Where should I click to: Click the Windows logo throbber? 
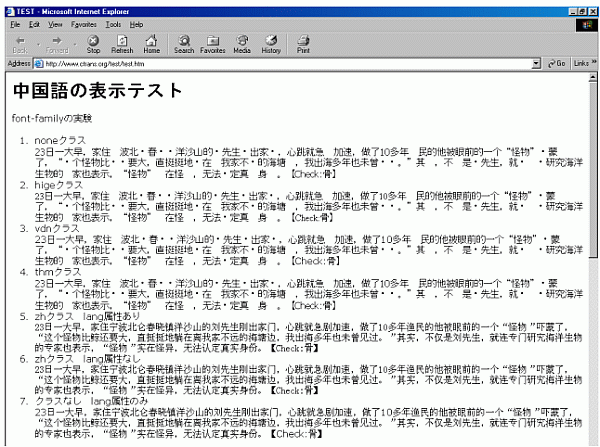[x=587, y=25]
